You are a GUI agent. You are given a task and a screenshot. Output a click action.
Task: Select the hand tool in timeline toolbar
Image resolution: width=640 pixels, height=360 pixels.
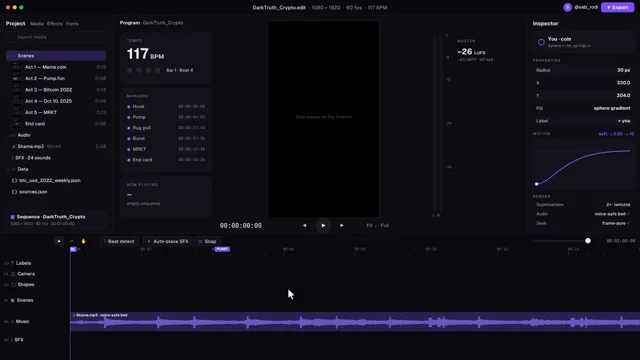(x=83, y=241)
